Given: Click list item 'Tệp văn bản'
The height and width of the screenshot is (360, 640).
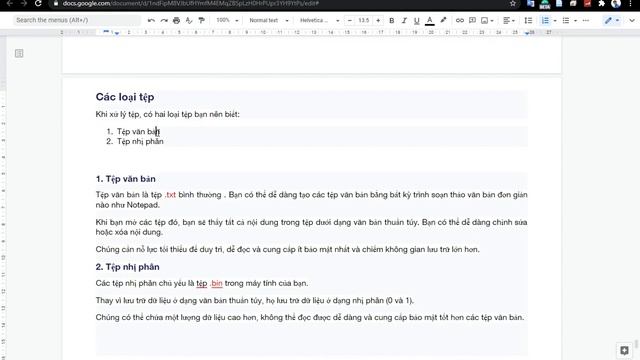Looking at the screenshot, I should 138,131.
